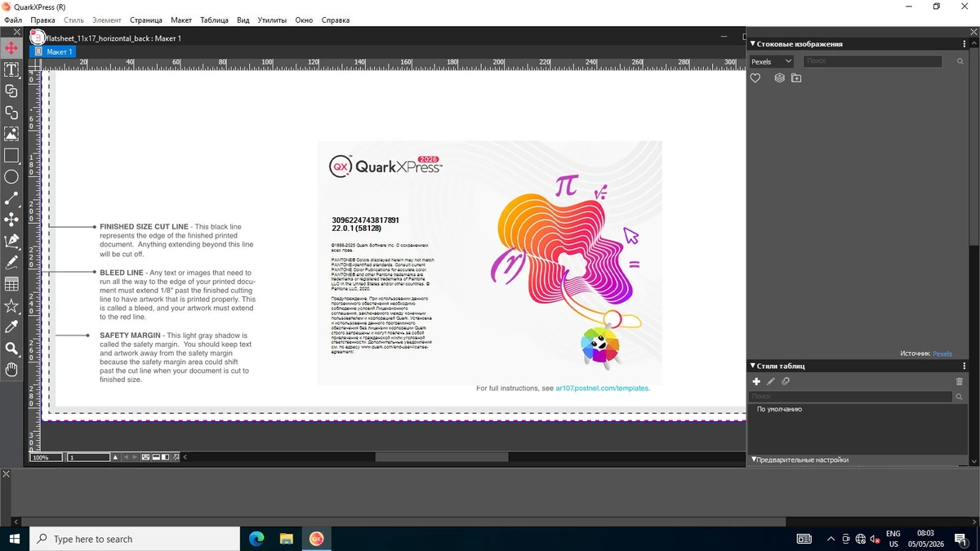Screen dimensions: 980x551
Task: Add a new table style with plus
Action: [756, 381]
